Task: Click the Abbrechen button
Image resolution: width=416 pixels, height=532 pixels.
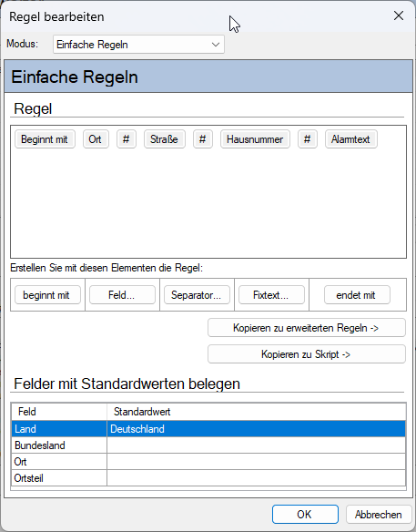Action: point(379,515)
